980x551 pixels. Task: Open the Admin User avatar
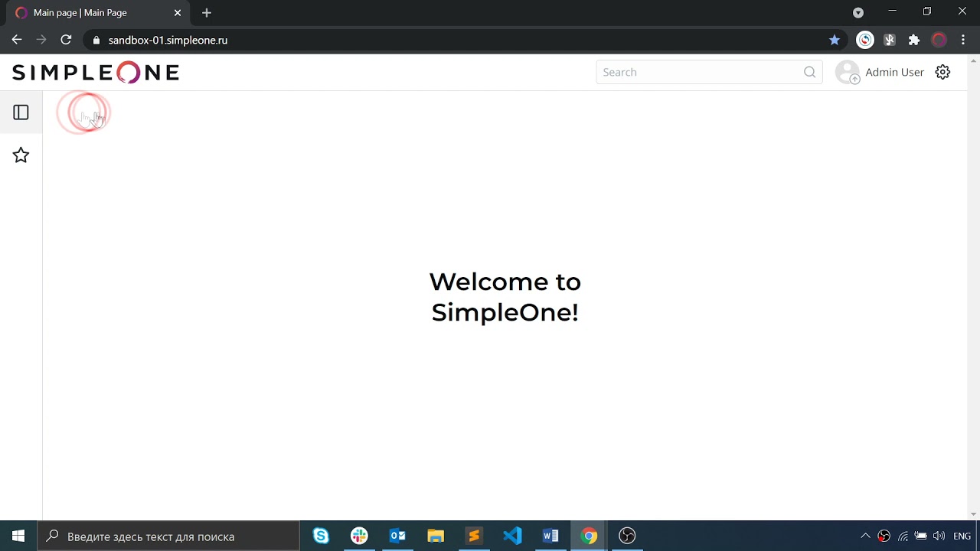848,72
